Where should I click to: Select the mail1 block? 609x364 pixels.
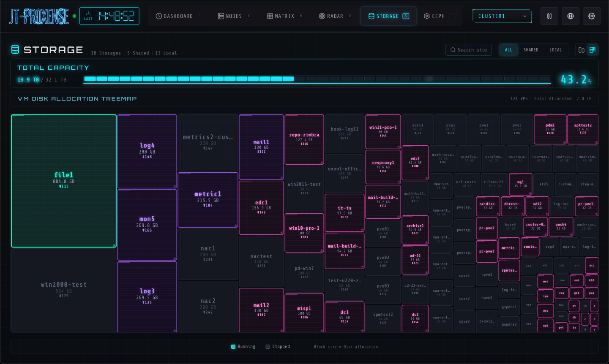pyautogui.click(x=261, y=147)
